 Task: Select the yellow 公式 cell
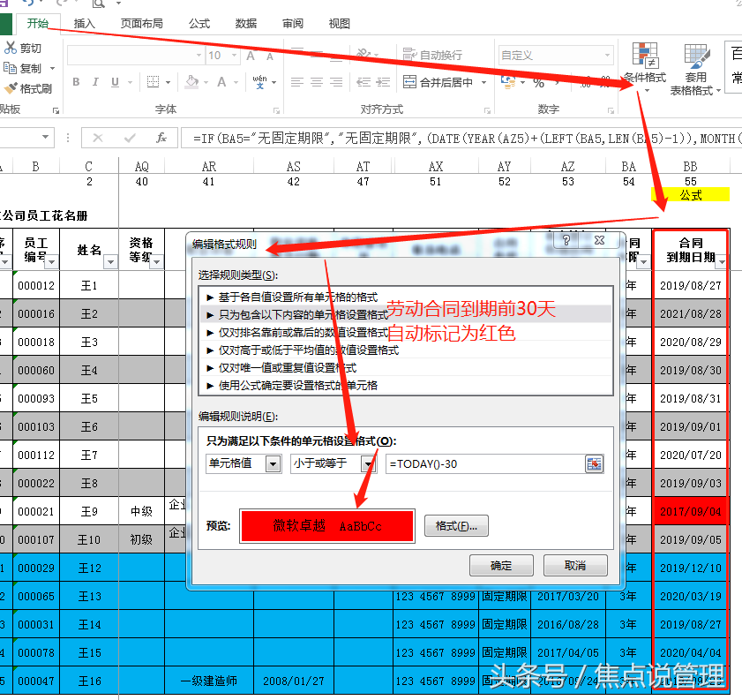[691, 194]
